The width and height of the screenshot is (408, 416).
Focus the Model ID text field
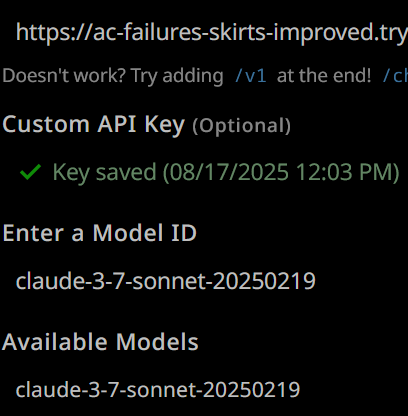(204, 281)
